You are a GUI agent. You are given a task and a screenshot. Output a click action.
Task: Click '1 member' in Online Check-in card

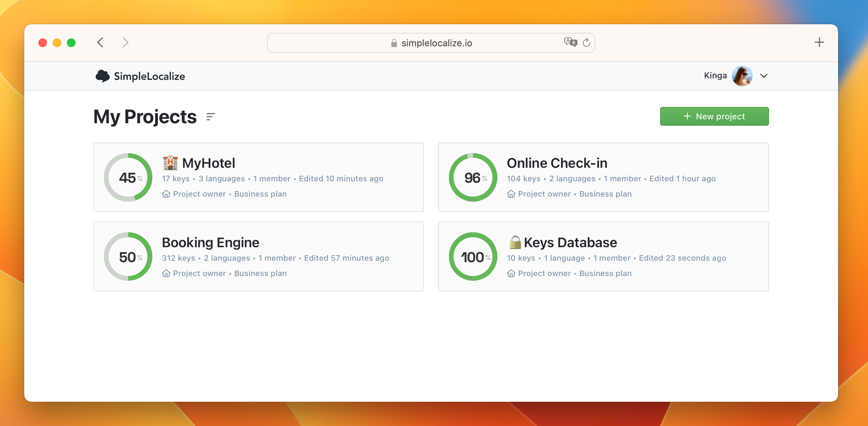622,178
